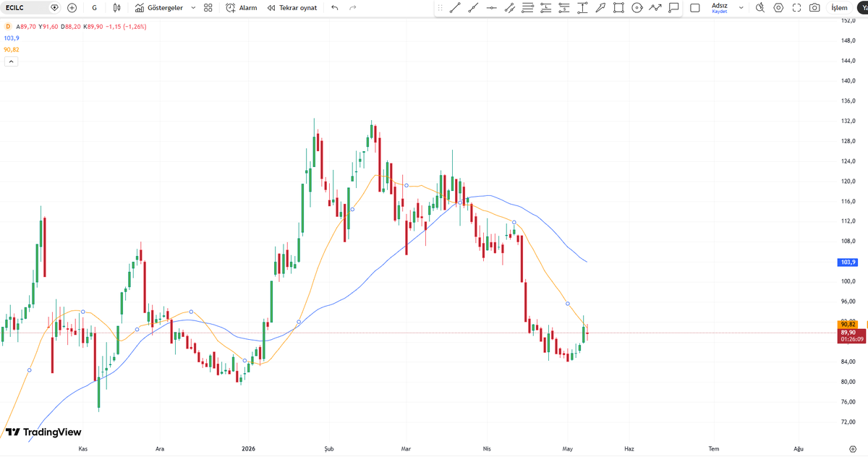Select the circle shape drawing tool
Screen dimensions: 868x457
tap(637, 8)
